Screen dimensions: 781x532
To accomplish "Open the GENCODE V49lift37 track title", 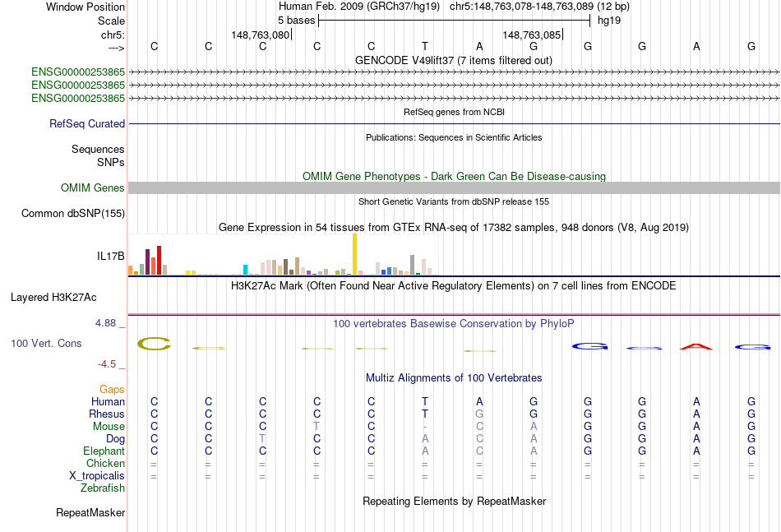I will coord(453,60).
